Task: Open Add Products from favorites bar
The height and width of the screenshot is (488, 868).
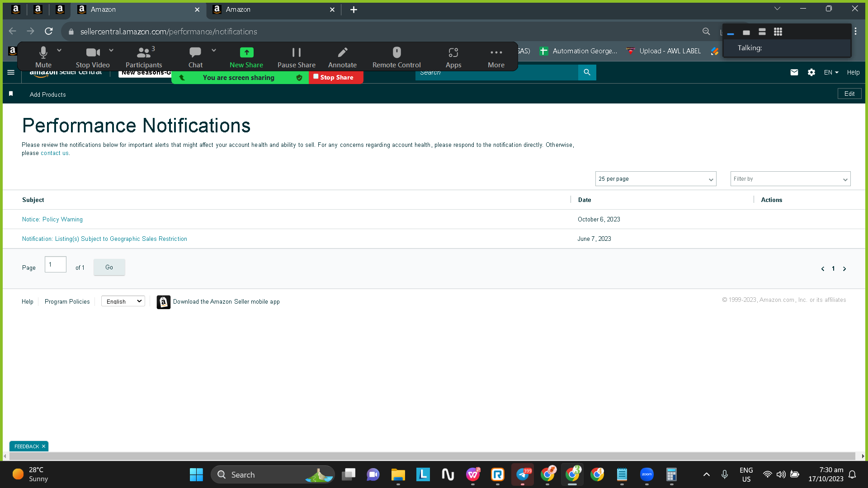Action: (47, 94)
